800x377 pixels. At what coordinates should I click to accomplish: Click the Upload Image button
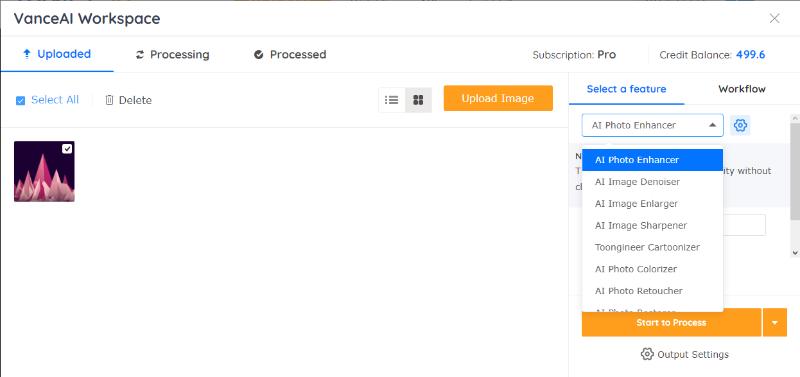(x=498, y=98)
